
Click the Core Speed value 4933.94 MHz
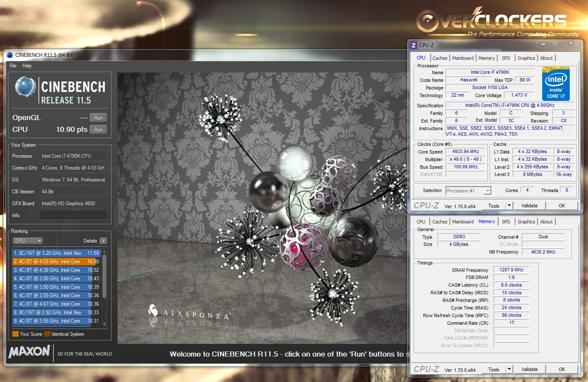[465, 151]
